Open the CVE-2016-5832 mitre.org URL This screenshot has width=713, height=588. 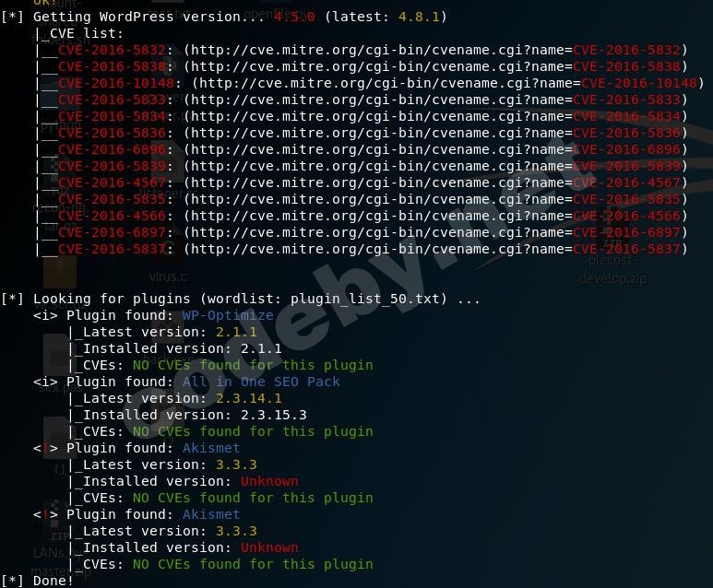tap(435, 50)
